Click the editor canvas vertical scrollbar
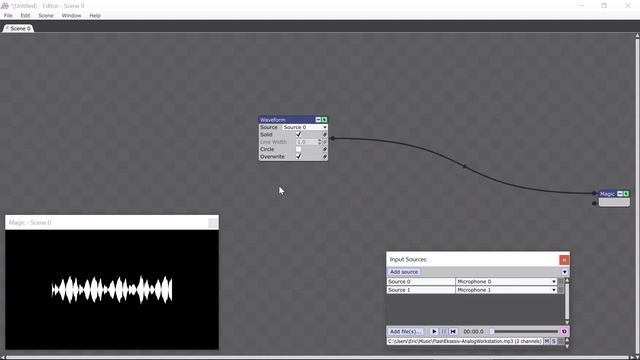 click(x=637, y=194)
